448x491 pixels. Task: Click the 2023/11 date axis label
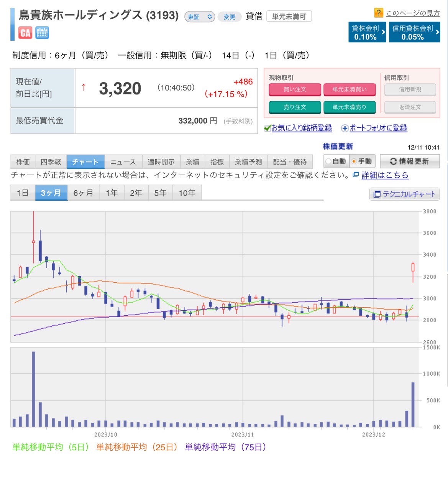[243, 435]
